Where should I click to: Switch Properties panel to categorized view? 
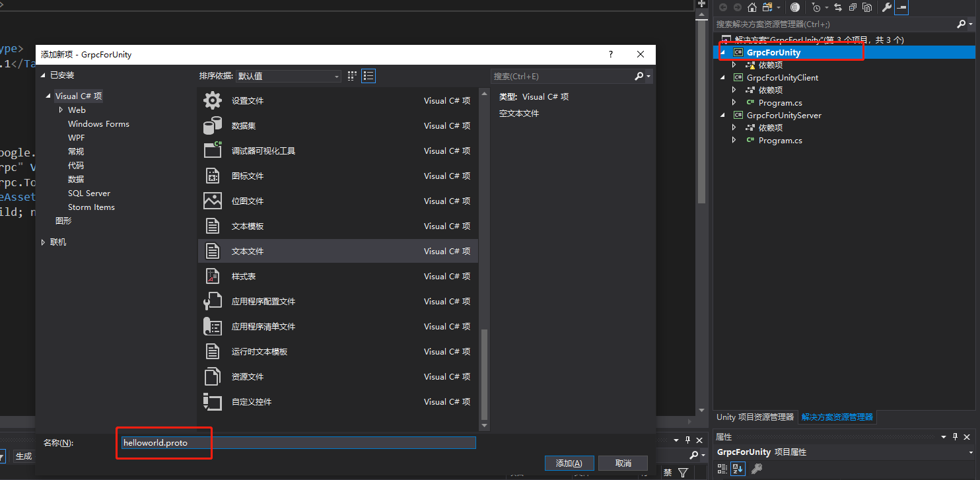tap(722, 469)
